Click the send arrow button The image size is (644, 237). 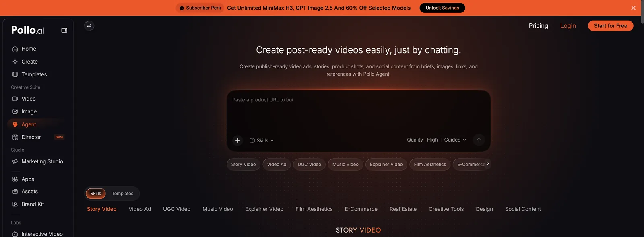pos(479,140)
